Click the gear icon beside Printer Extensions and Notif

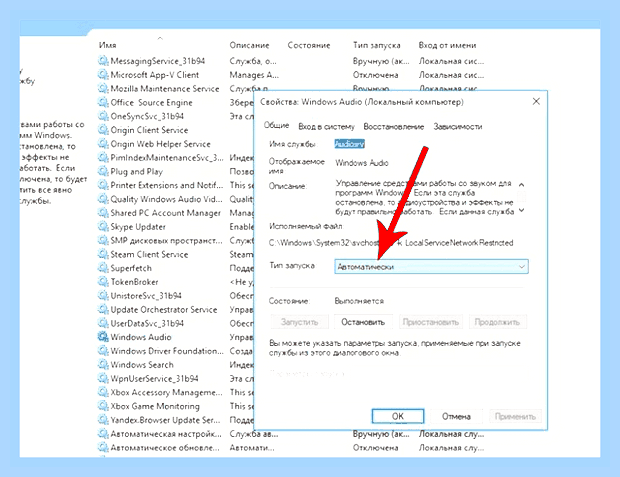tap(103, 185)
